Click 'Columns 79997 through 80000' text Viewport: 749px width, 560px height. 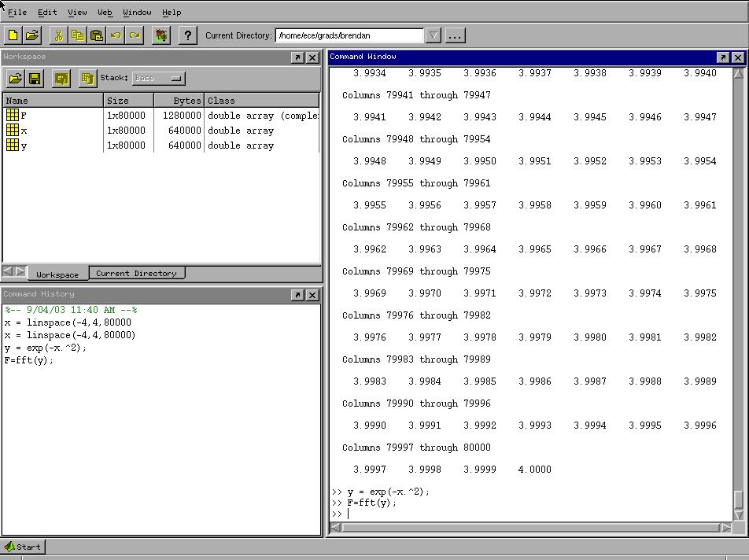coord(416,448)
